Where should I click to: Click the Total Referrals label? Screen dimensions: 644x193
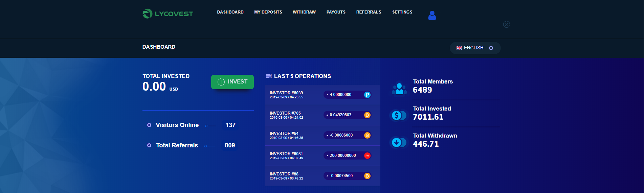[177, 145]
